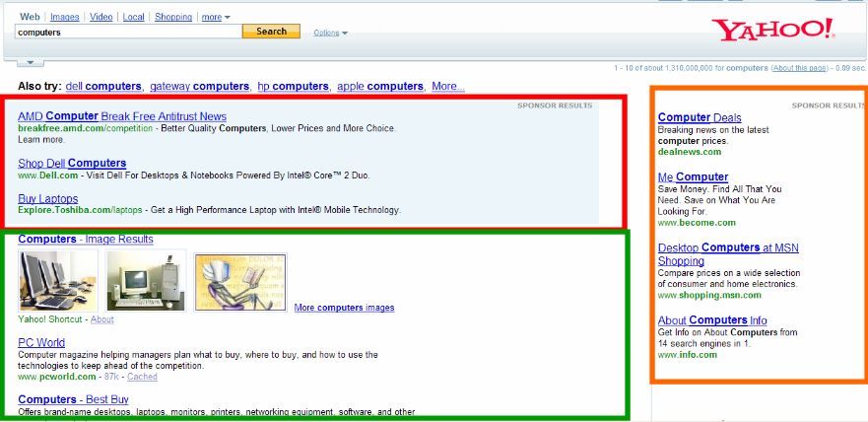Screen dimensions: 868x422
Task: Click the 'More computers images' link
Action: (344, 308)
